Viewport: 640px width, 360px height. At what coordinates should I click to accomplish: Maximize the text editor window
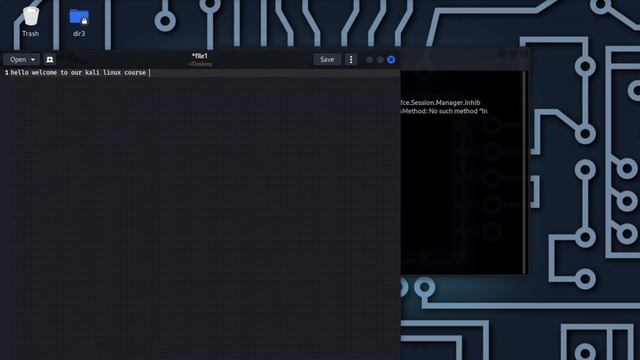[x=380, y=60]
